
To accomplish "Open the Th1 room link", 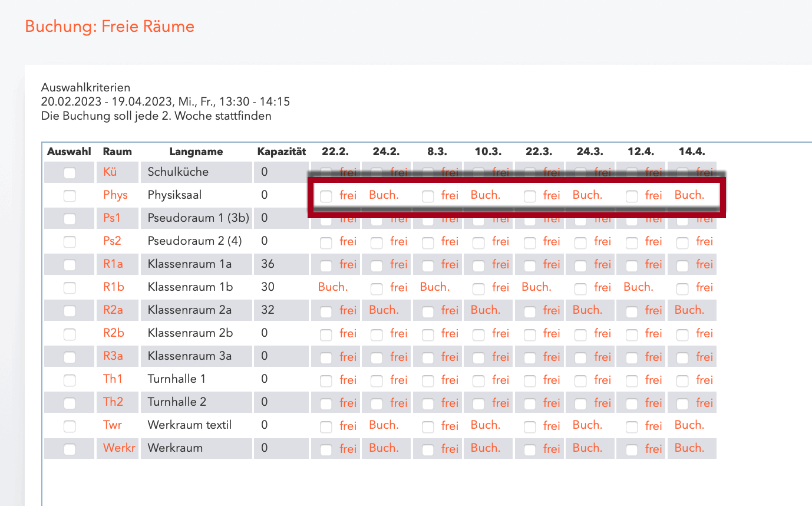I will tap(113, 379).
